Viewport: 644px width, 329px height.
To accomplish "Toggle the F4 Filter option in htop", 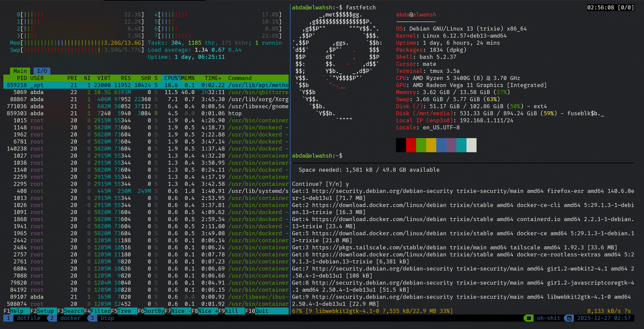I will (97, 311).
